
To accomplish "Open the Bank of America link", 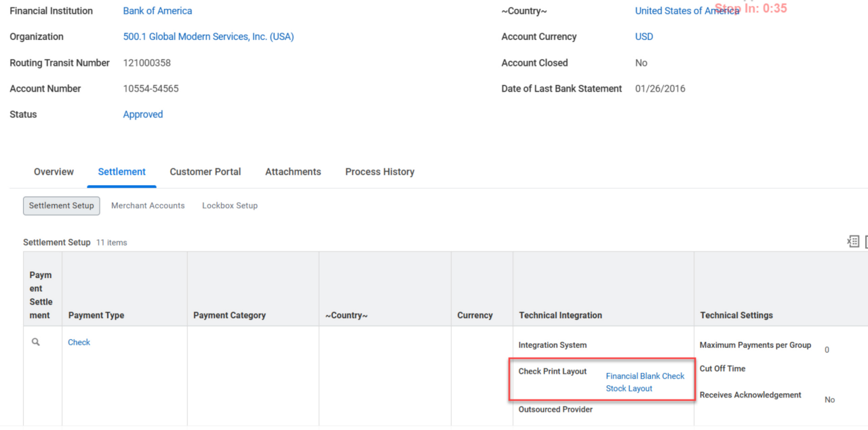I will [157, 11].
